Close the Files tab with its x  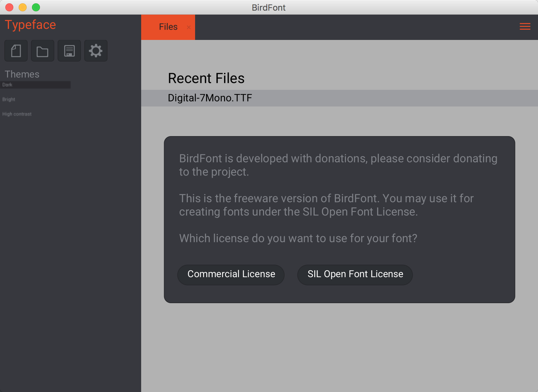189,27
